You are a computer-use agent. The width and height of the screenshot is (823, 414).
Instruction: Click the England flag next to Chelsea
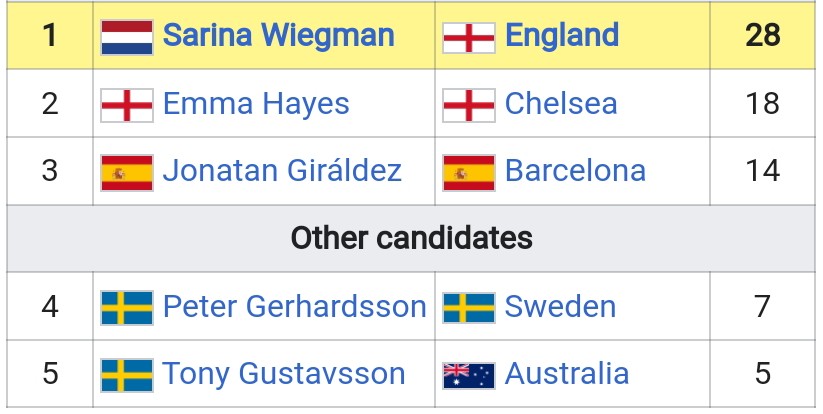click(469, 104)
